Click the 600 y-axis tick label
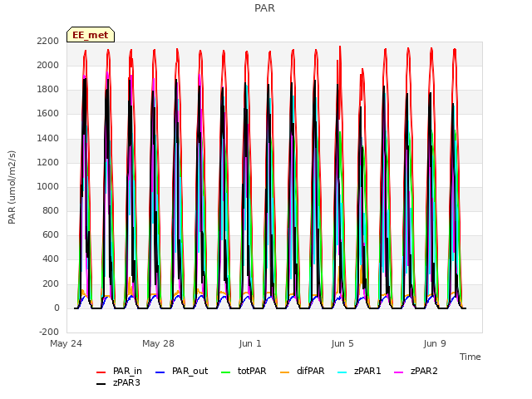The image size is (532, 399). tap(51, 234)
